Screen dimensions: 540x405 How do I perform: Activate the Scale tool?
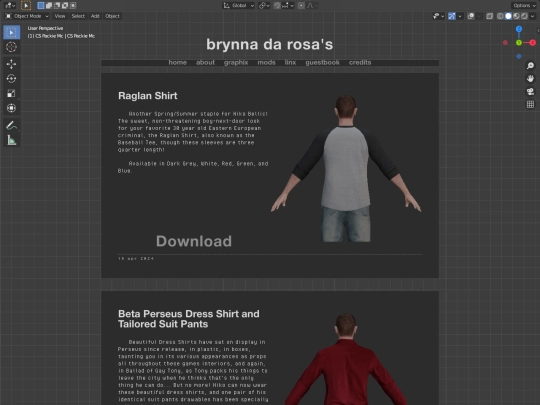pyautogui.click(x=11, y=93)
